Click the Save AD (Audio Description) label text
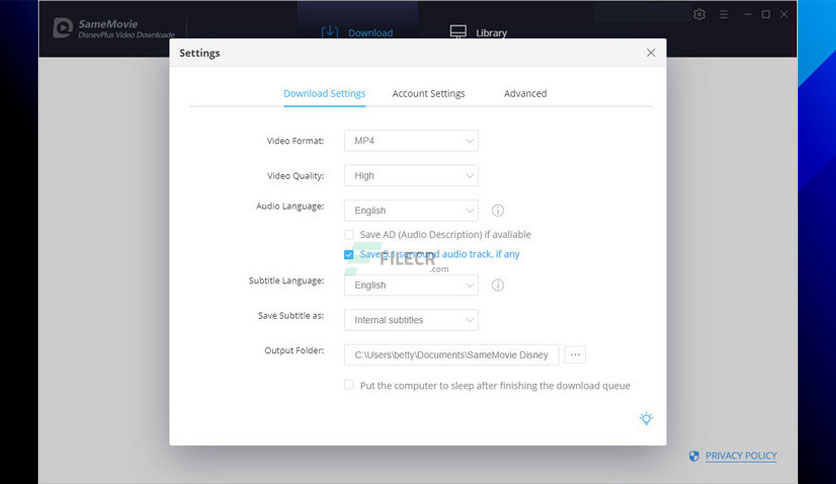 (x=445, y=235)
